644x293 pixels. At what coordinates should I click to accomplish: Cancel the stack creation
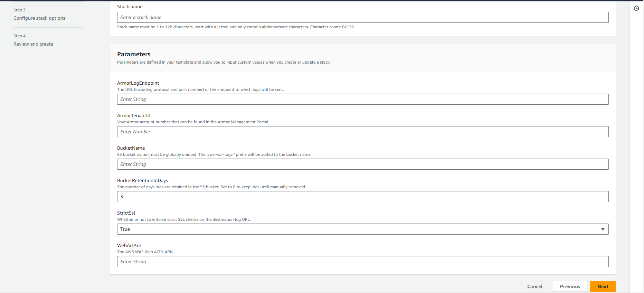click(534, 286)
